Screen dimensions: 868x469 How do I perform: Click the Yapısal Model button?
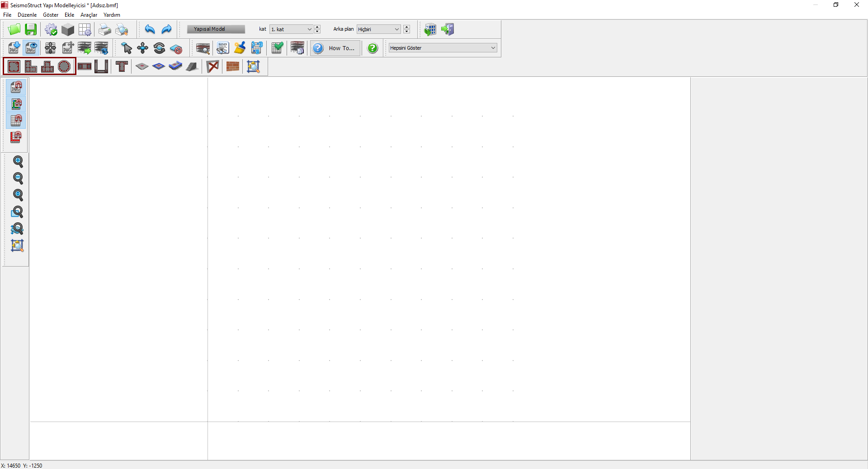[x=216, y=29]
